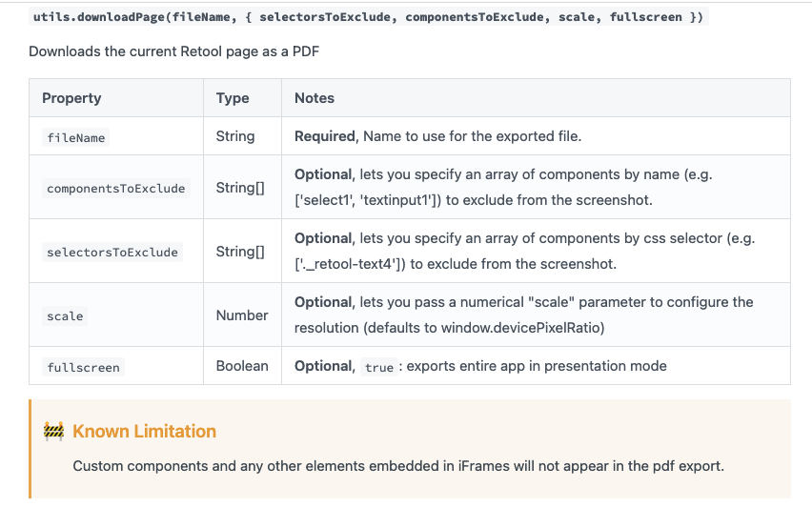Viewport: 812px width, 508px height.
Task: Click the selectorsToExclude property code label
Action: (x=112, y=253)
